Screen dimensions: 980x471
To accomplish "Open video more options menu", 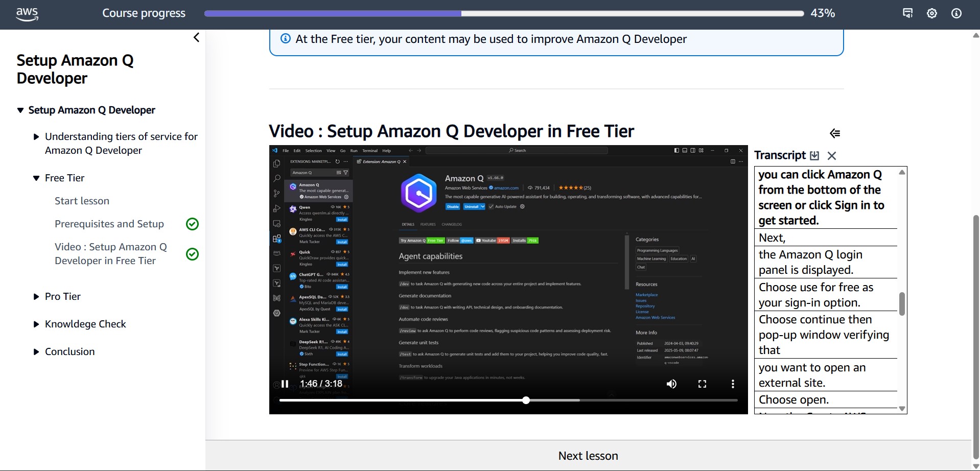I will [x=733, y=384].
